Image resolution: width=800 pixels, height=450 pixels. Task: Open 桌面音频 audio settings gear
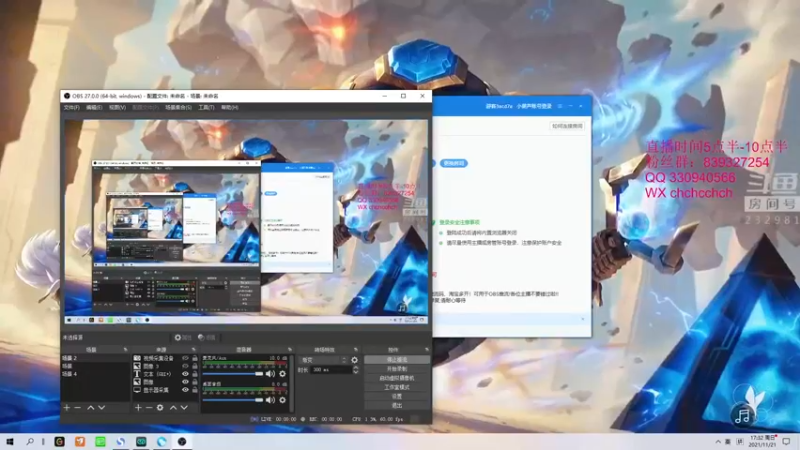(x=283, y=400)
